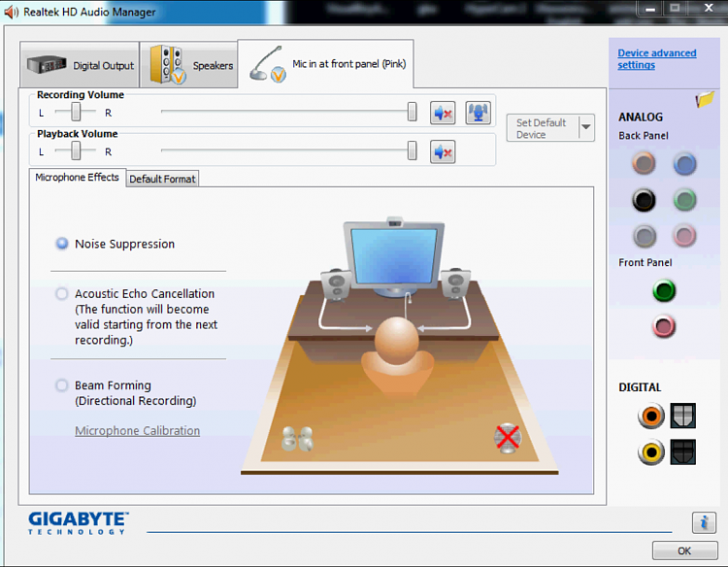Viewport: 728px width, 567px height.
Task: Mute the recording volume
Action: click(444, 113)
